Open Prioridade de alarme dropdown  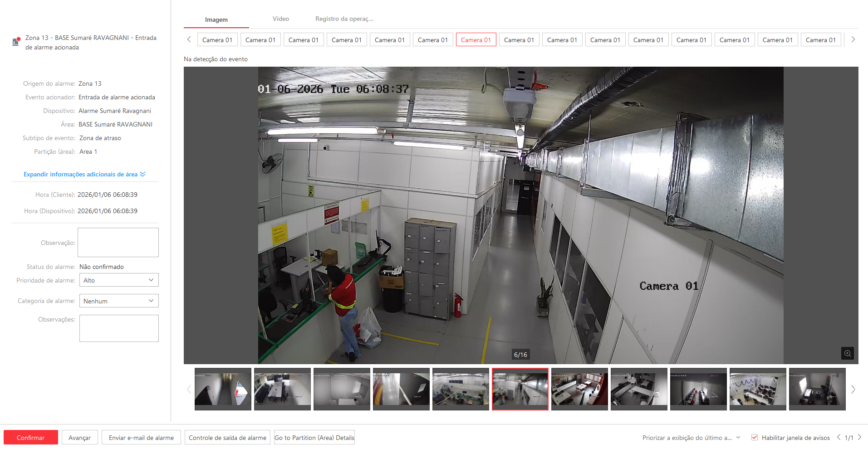tap(119, 280)
